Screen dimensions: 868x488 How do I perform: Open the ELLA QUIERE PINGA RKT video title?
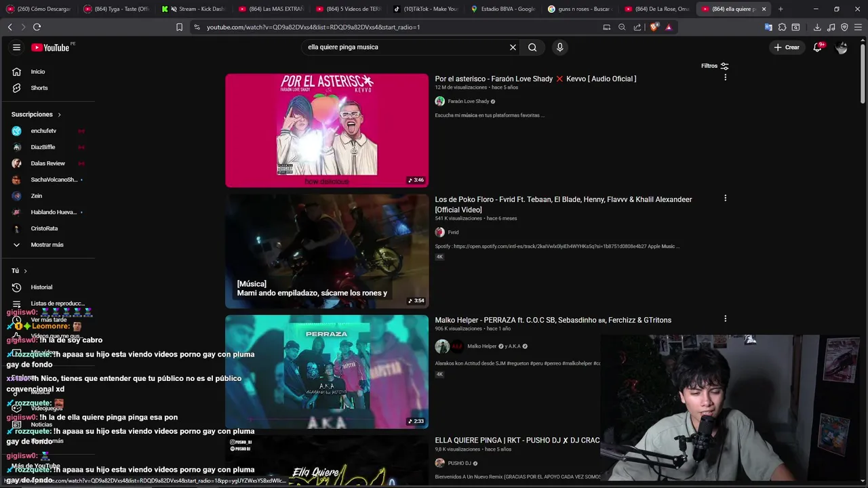pos(517,441)
